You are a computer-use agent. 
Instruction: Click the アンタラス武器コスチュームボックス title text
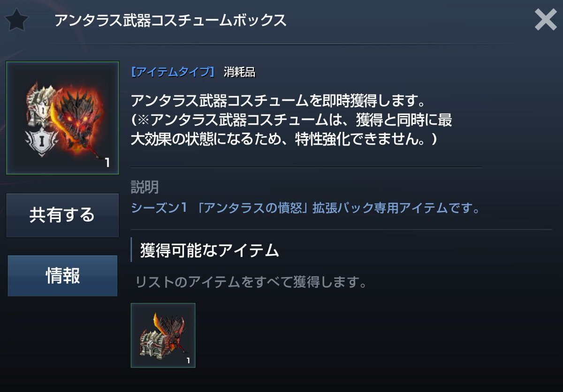tap(170, 20)
